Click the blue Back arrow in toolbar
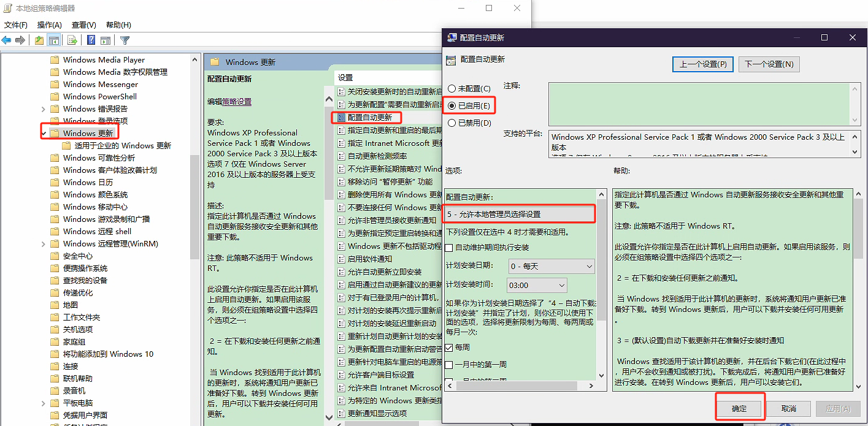 (6, 40)
